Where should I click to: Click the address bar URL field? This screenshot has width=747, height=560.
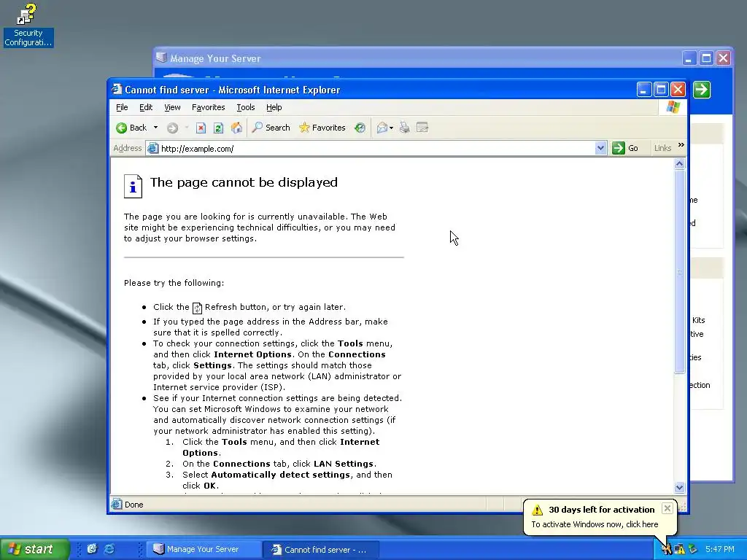(376, 149)
